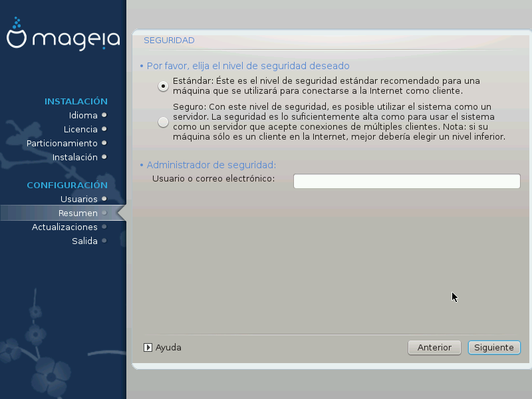
Task: Select the highlighted Resumen step in sidebar
Action: (78, 213)
